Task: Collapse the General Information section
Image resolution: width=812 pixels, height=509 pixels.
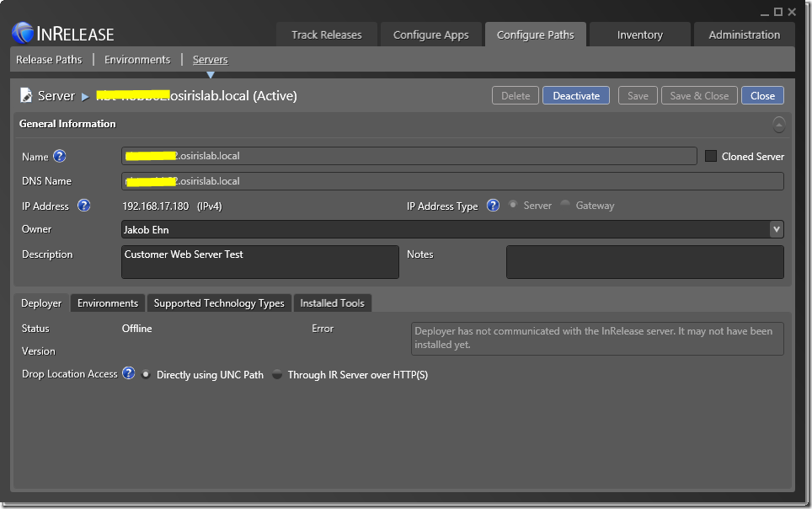Action: pos(779,125)
